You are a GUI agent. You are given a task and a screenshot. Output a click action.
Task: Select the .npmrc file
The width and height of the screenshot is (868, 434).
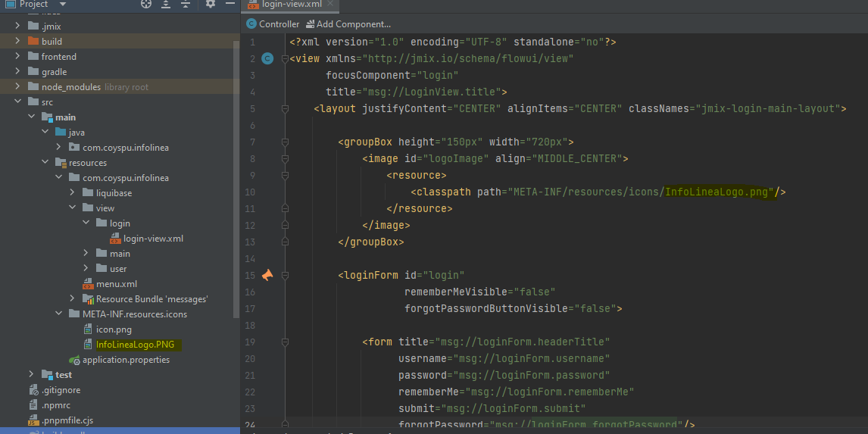(x=56, y=405)
